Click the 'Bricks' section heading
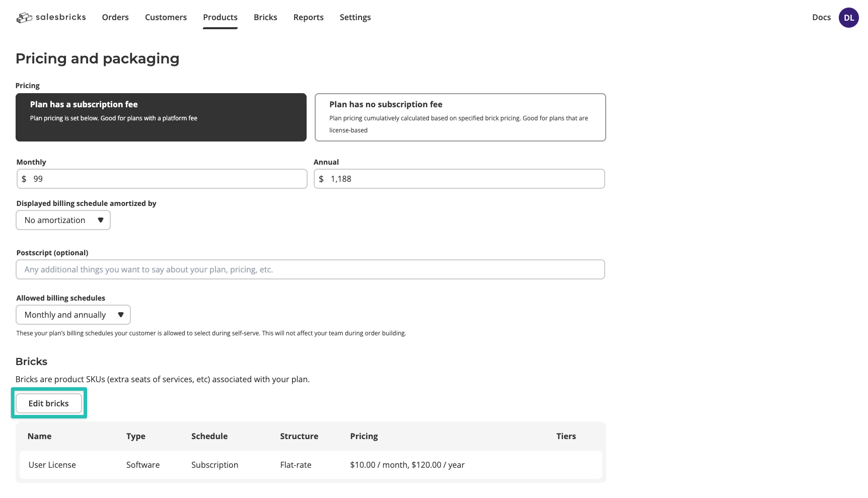Viewport: 868px width, 498px height. [x=31, y=362]
